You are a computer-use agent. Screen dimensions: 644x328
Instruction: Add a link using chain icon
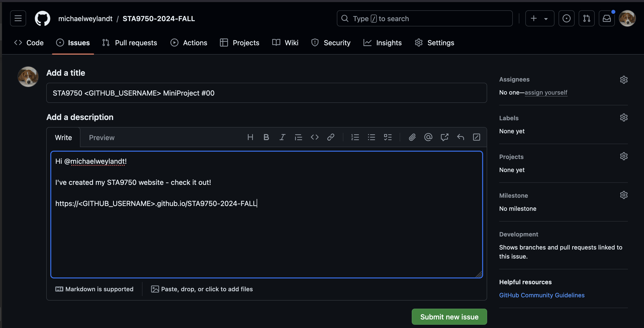pyautogui.click(x=331, y=137)
